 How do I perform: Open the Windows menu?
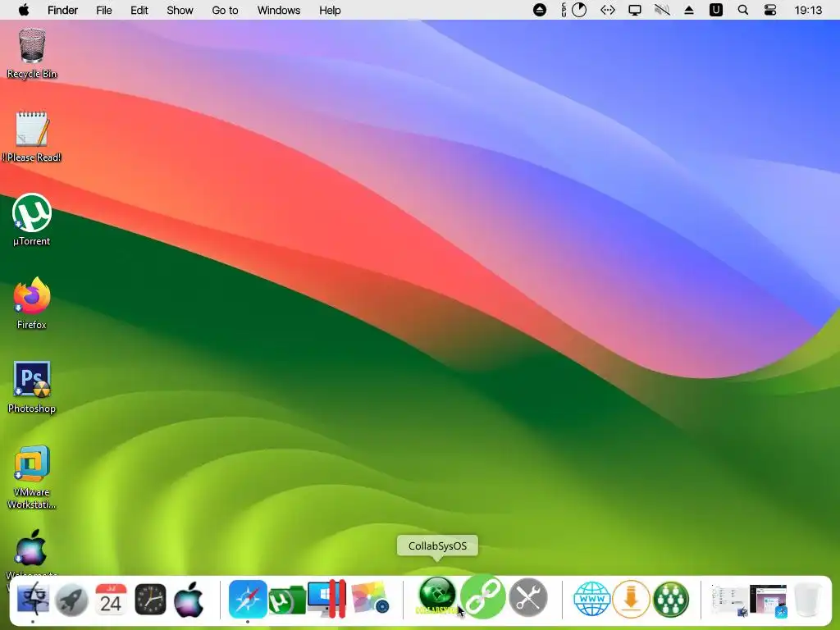(279, 10)
